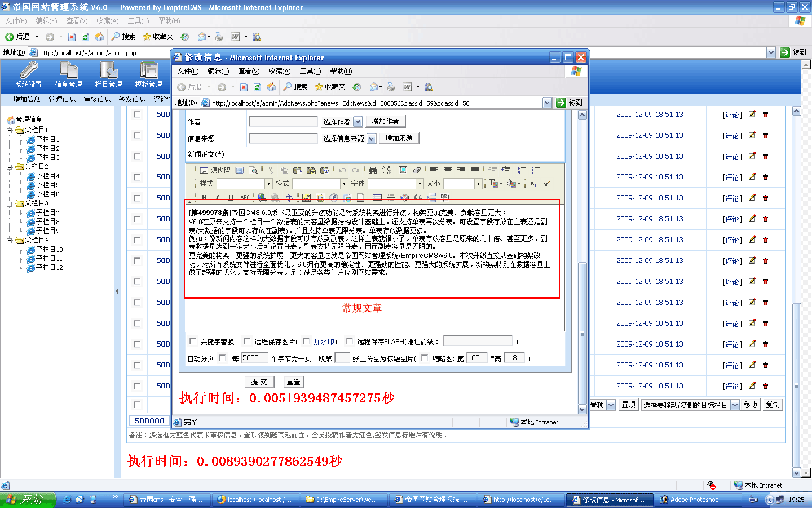Image resolution: width=812 pixels, height=508 pixels.
Task: Center-align text using editor toolbar icon
Action: (x=448, y=170)
